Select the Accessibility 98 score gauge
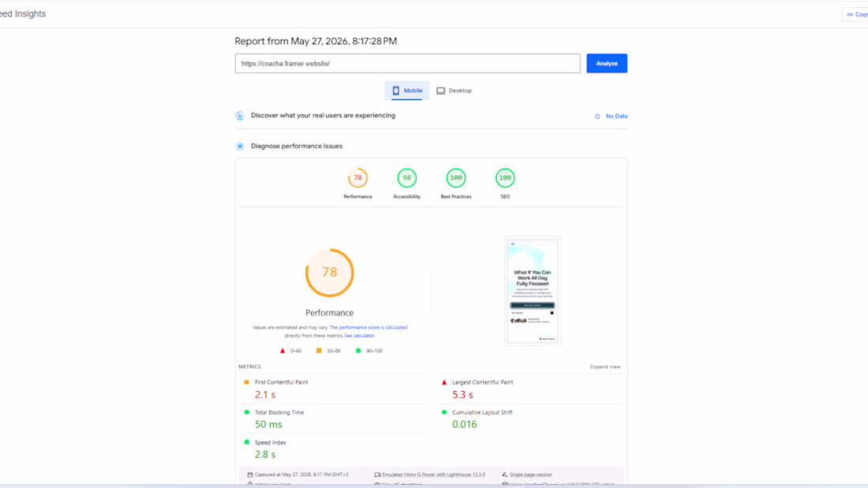Screen dimensions: 868x488 click(x=407, y=177)
